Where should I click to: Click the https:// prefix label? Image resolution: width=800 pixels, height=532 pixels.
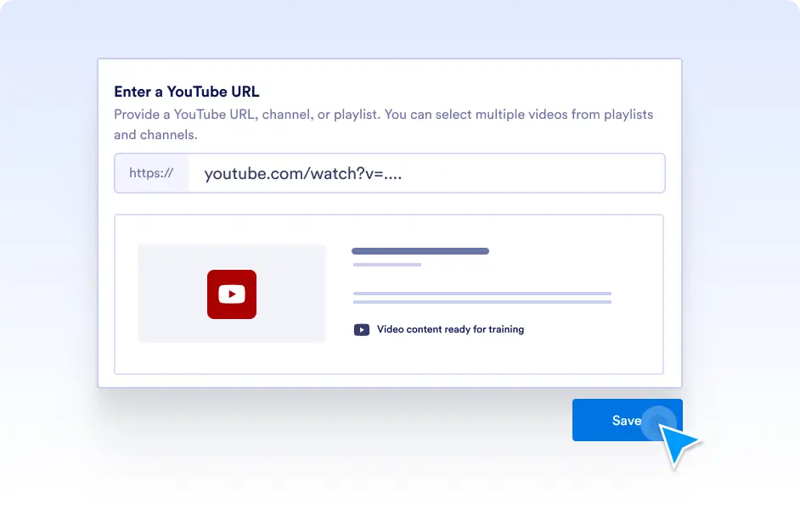[x=151, y=173]
